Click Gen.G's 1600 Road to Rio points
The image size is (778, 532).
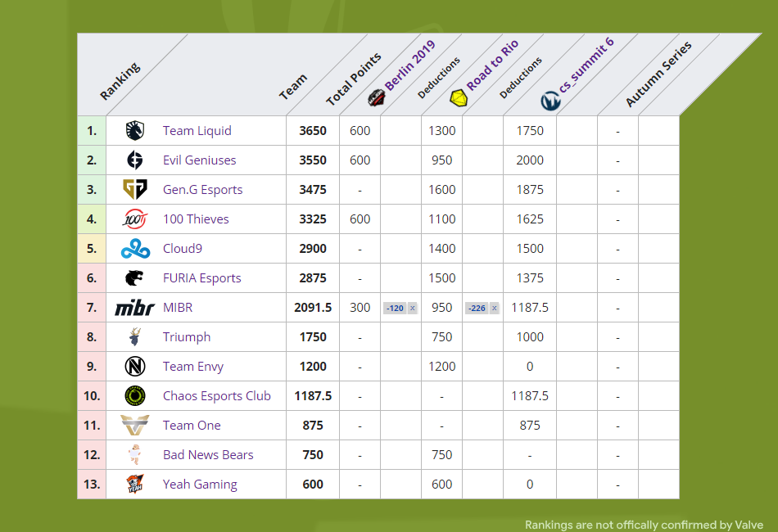(x=441, y=189)
